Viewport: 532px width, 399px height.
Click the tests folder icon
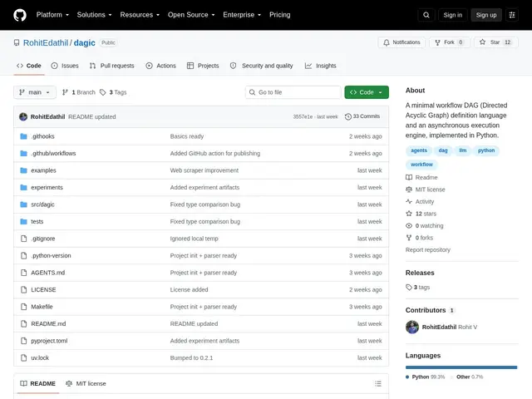coord(23,222)
